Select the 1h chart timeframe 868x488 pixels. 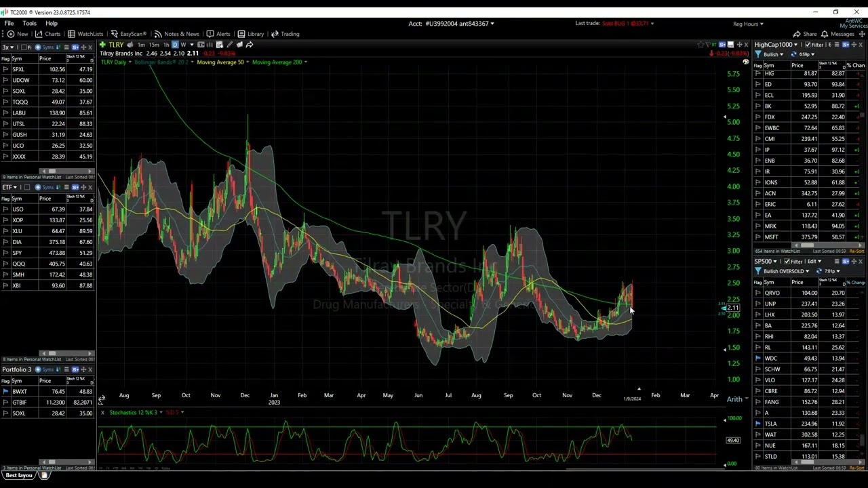point(166,45)
